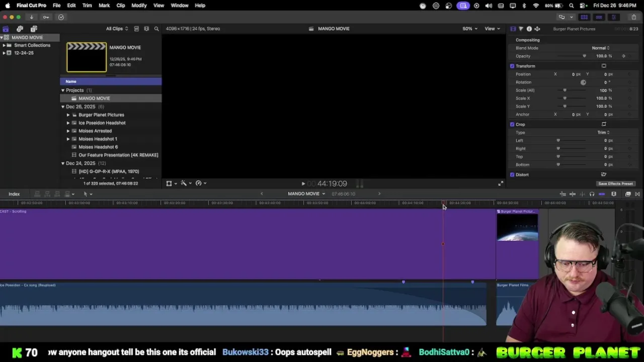
Task: Open the viewer 50% zoom dropdown
Action: pos(470,29)
